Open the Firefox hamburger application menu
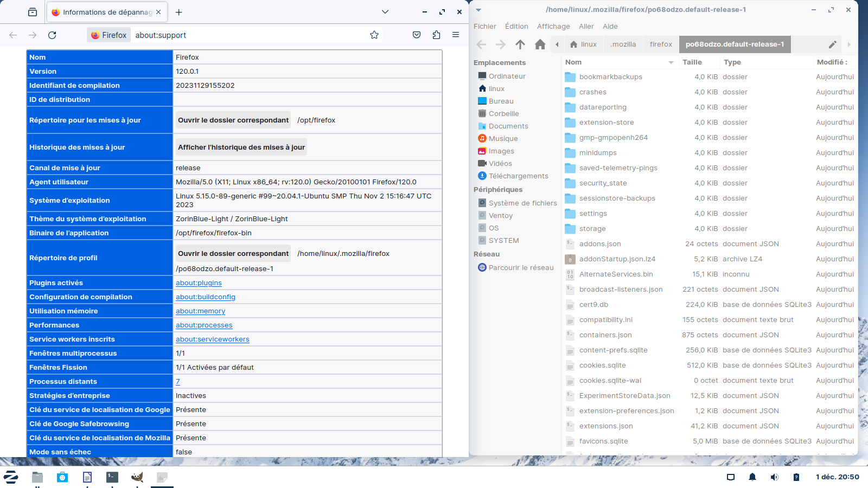 coord(456,35)
